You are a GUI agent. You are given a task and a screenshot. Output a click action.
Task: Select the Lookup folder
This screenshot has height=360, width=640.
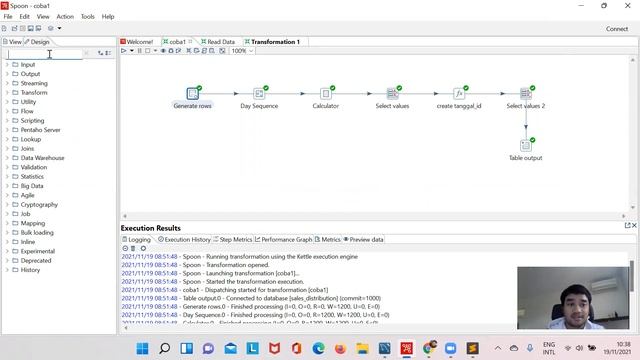[x=31, y=139]
